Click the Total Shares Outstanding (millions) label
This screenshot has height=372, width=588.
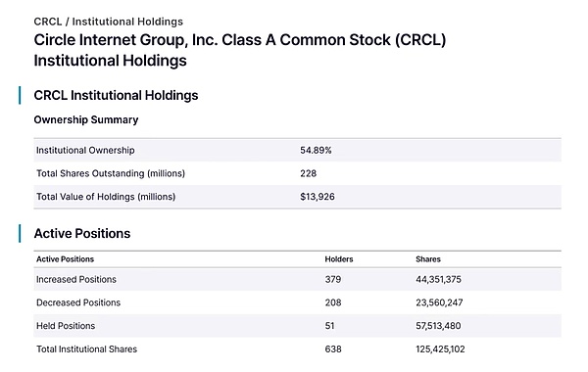coord(111,173)
